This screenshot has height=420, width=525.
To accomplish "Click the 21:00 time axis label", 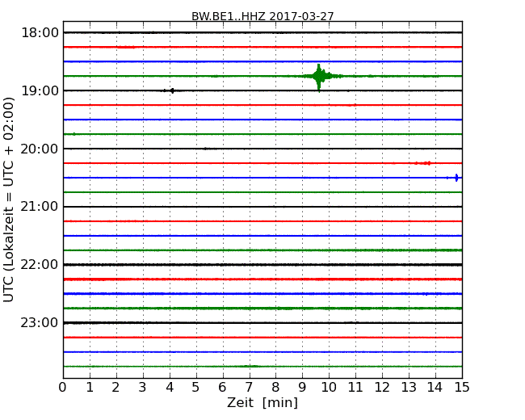I will coord(40,207).
